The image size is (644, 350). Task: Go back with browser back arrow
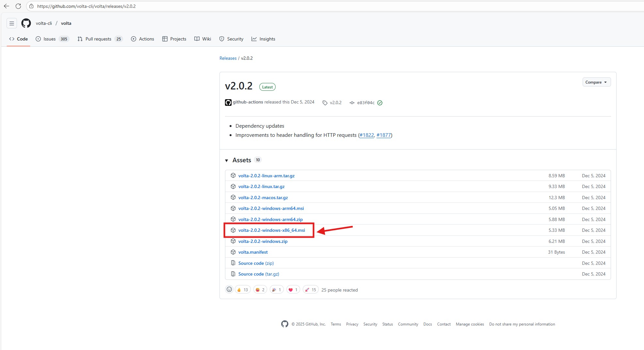tap(7, 6)
